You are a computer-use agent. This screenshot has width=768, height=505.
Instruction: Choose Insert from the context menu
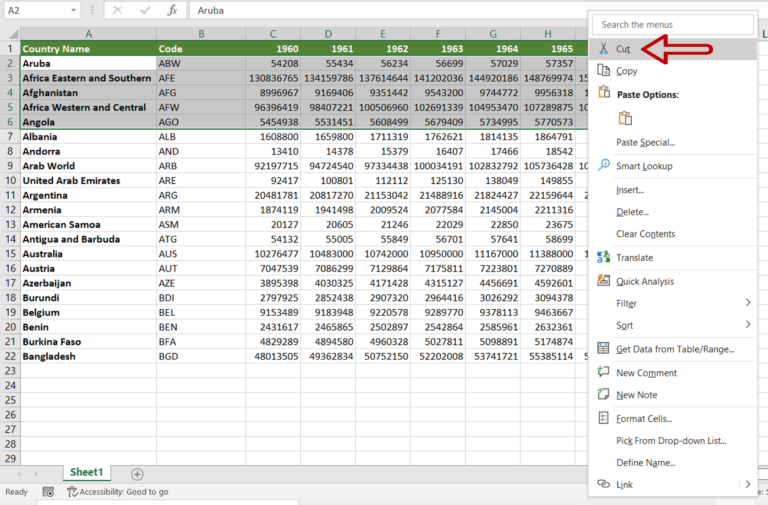tap(630, 190)
